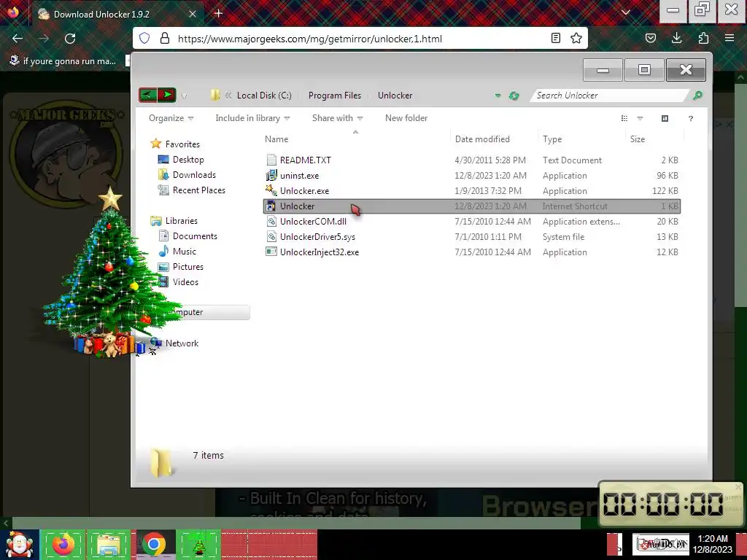Image resolution: width=747 pixels, height=560 pixels.
Task: Select Unlocker.exe application
Action: [472, 191]
